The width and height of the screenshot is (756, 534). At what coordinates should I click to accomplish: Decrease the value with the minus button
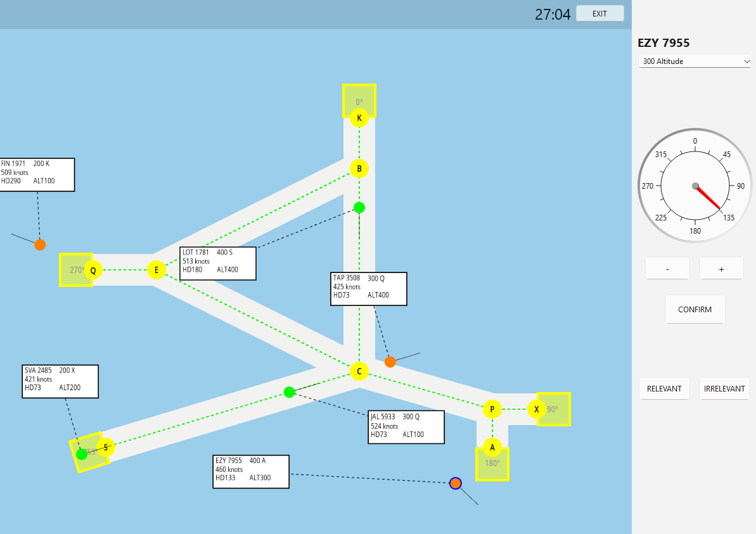[667, 268]
